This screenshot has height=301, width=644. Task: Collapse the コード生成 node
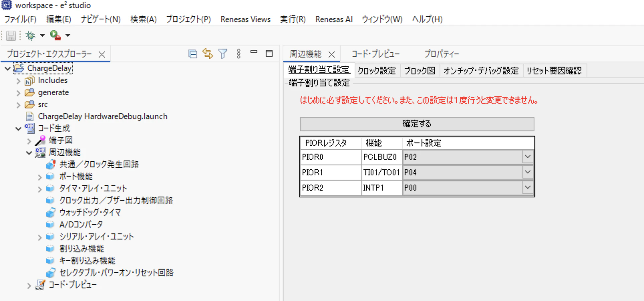pyautogui.click(x=18, y=129)
